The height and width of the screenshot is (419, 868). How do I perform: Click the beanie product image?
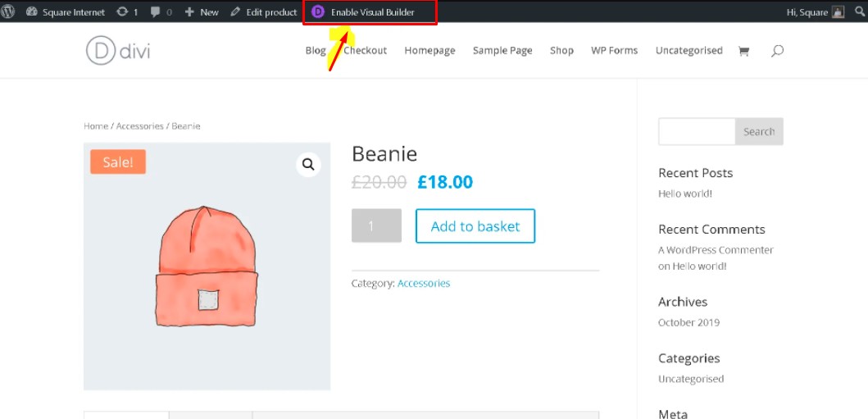pyautogui.click(x=207, y=266)
